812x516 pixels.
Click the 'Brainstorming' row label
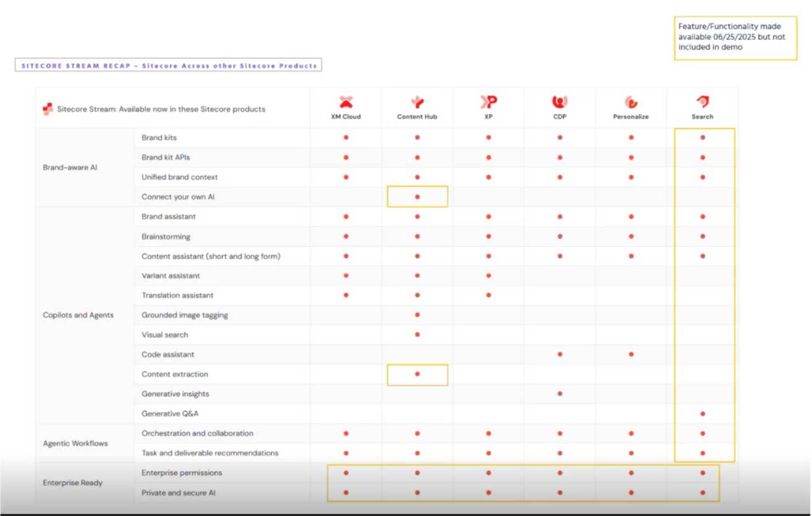166,237
